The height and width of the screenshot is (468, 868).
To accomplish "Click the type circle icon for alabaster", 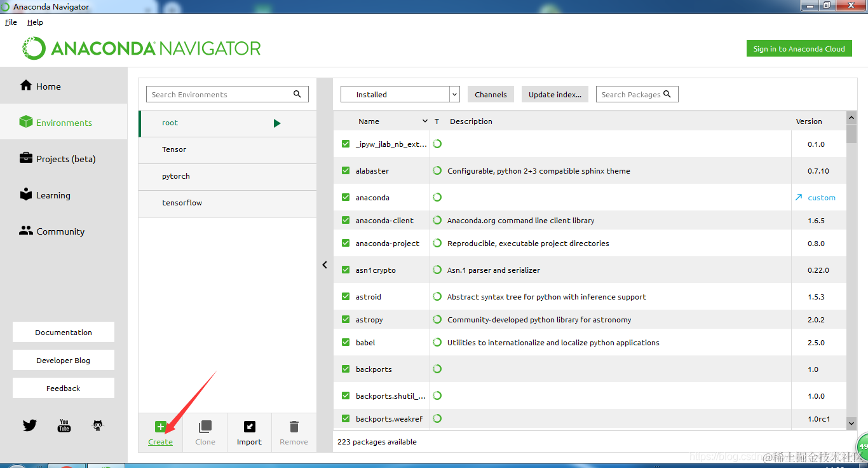I will coord(437,170).
